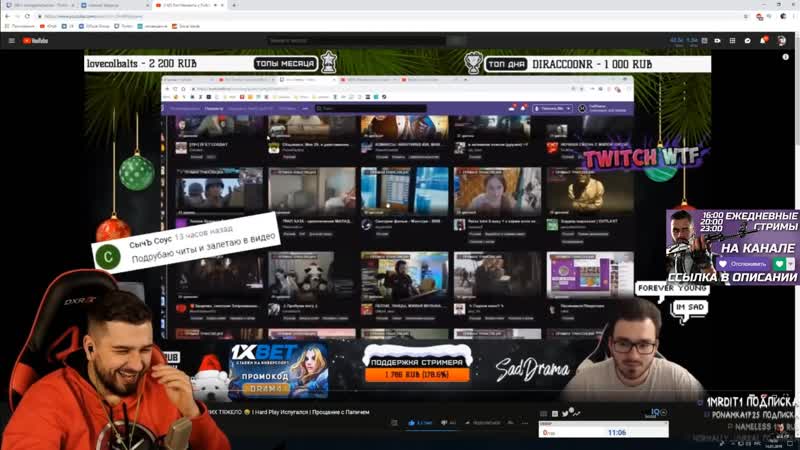Click the Save to playlist icon
The height and width of the screenshot is (450, 800).
point(511,422)
